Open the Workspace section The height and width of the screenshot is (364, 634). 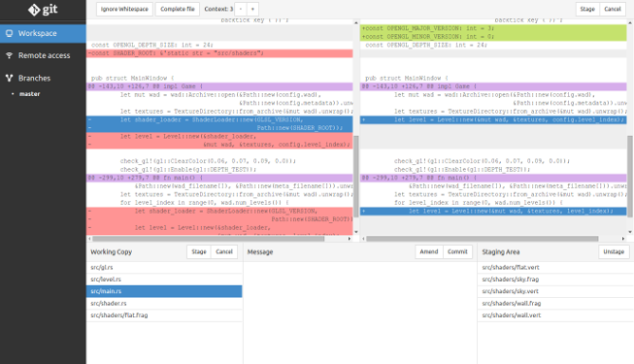pos(43,33)
